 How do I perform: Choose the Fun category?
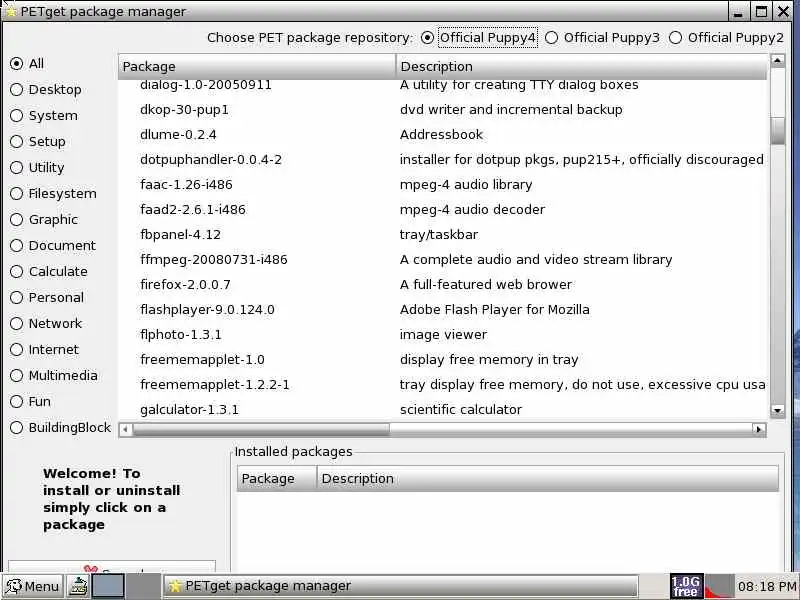pos(31,402)
